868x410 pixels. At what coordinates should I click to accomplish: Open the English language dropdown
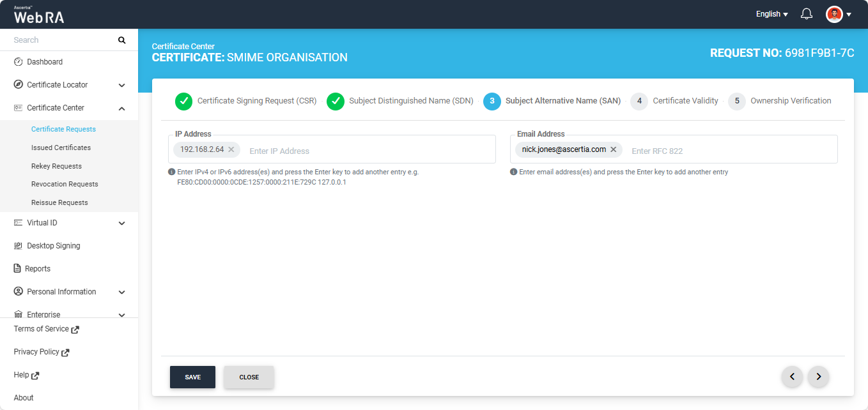tap(771, 14)
